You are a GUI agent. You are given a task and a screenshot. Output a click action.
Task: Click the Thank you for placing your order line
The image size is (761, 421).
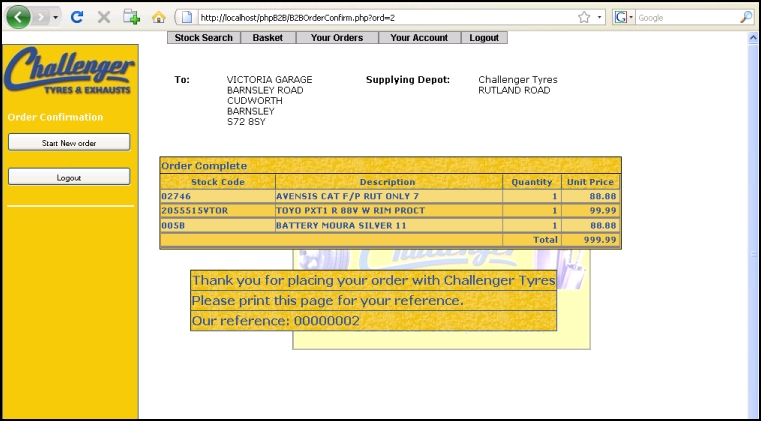click(x=373, y=280)
